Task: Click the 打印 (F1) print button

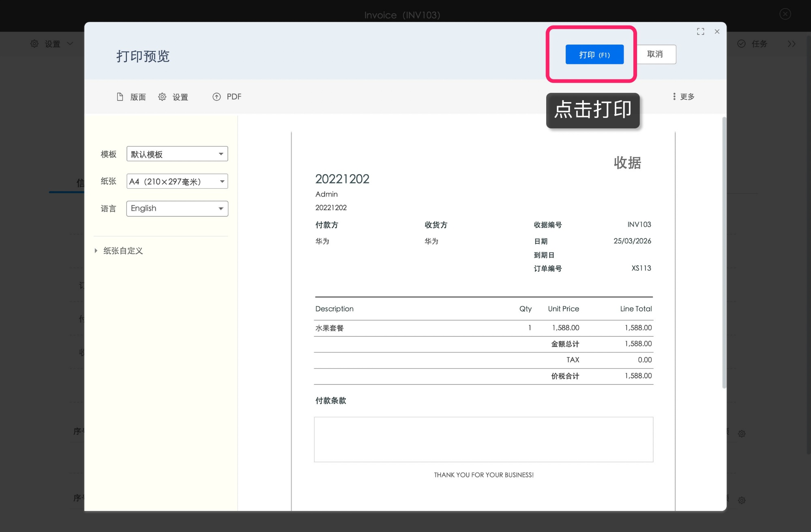Action: (x=594, y=54)
